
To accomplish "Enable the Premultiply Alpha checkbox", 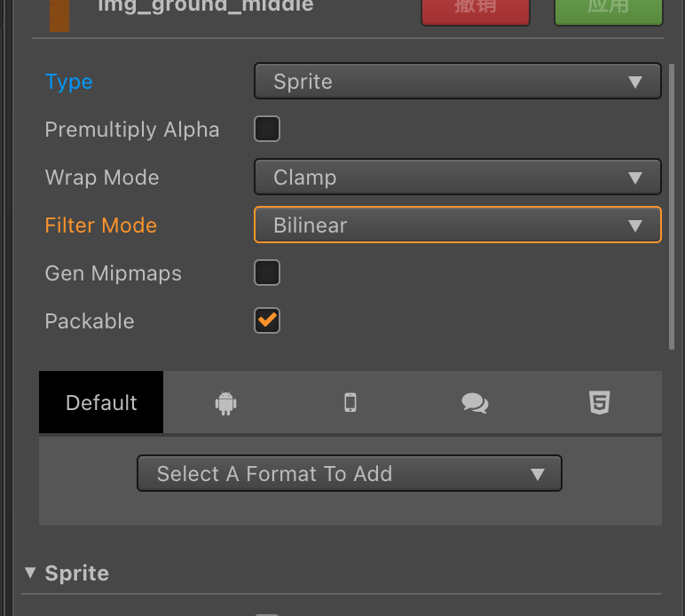I will [x=267, y=130].
